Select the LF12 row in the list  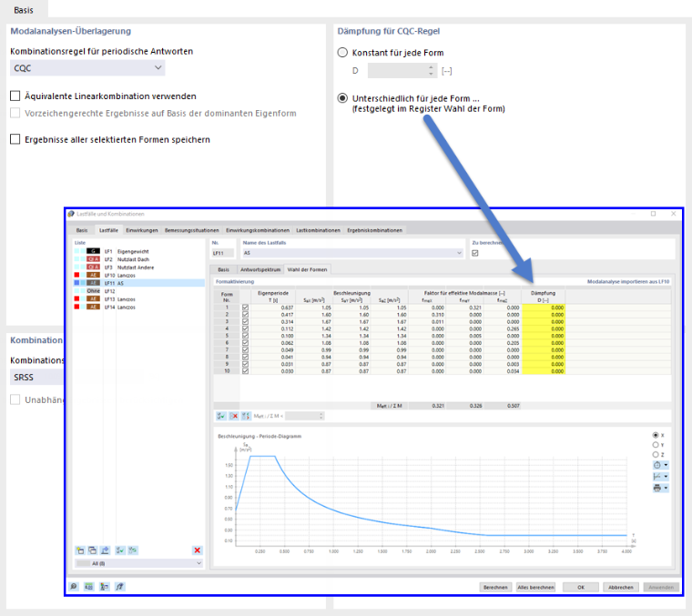(x=139, y=291)
